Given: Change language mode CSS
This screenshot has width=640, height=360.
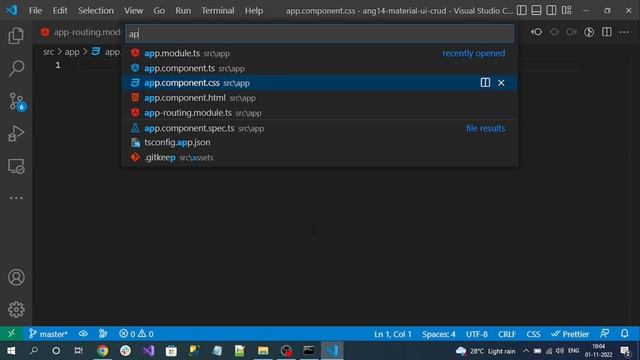Looking at the screenshot, I should point(533,334).
